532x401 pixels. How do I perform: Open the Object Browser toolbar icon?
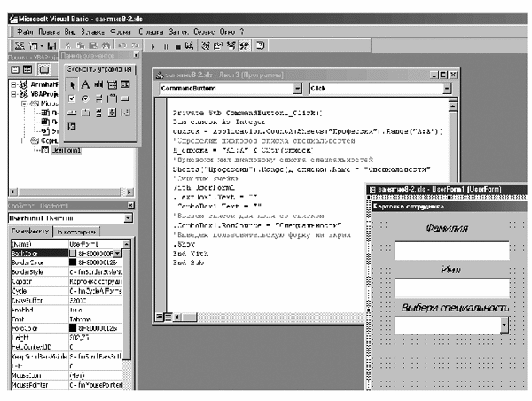pos(231,45)
